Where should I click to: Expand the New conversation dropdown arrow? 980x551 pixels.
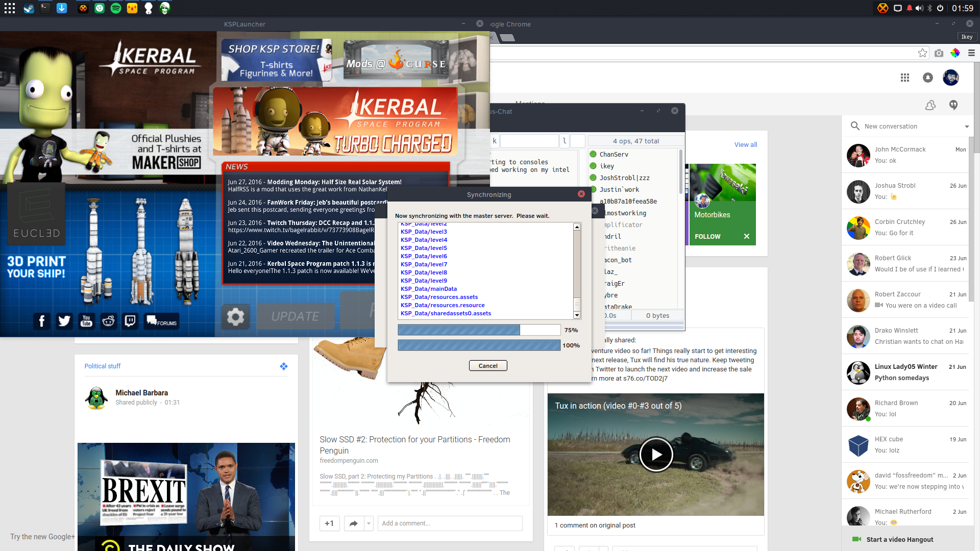(x=967, y=127)
